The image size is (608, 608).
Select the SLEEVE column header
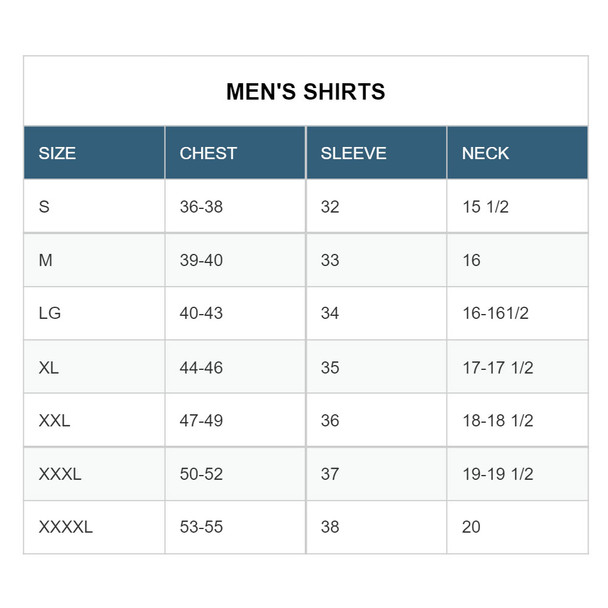[353, 153]
